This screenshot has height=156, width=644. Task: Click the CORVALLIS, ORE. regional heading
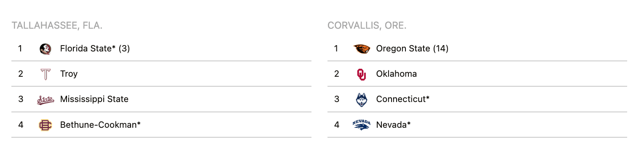pos(367,26)
